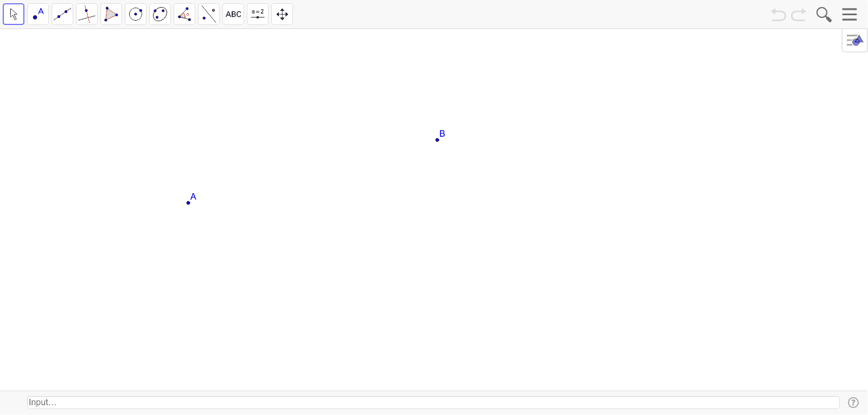Select the Polygon tool
This screenshot has width=868, height=415.
tap(111, 14)
